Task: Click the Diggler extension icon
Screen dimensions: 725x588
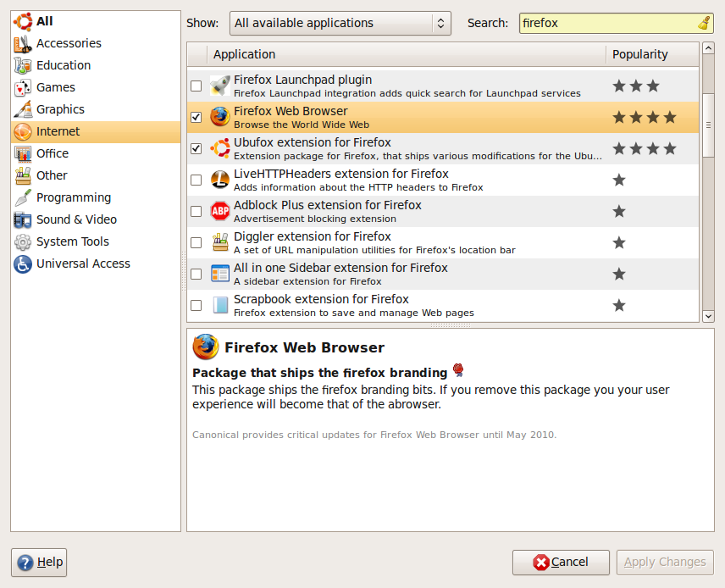Action: pos(220,242)
